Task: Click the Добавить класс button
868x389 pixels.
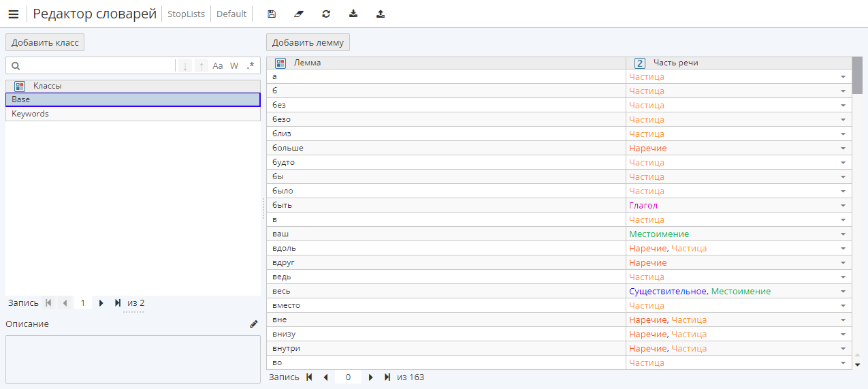Action: (45, 42)
